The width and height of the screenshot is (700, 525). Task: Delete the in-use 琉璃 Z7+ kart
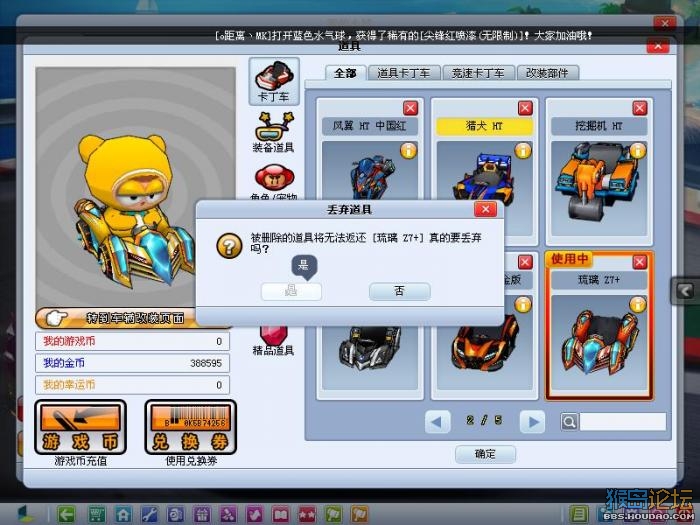click(x=640, y=262)
